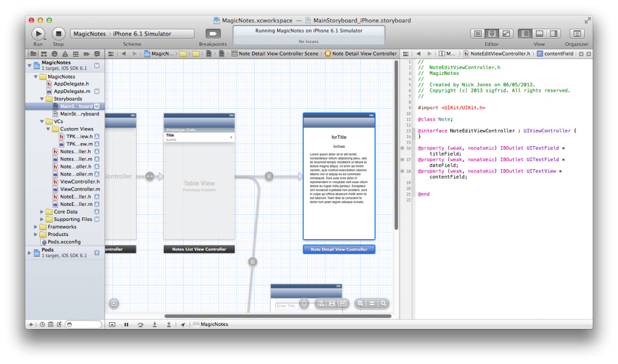Zoom out the storyboard canvas
618x364 pixels.
360,303
